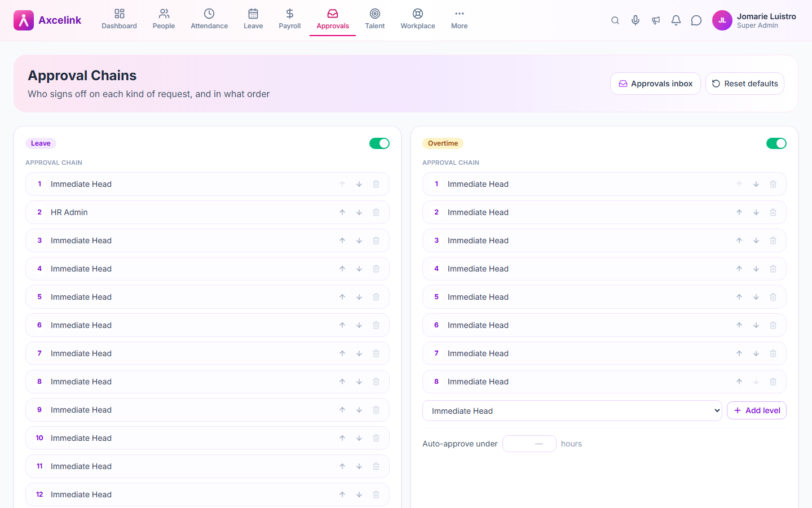Image resolution: width=812 pixels, height=508 pixels.
Task: Move Leave level 9 up
Action: click(x=342, y=410)
